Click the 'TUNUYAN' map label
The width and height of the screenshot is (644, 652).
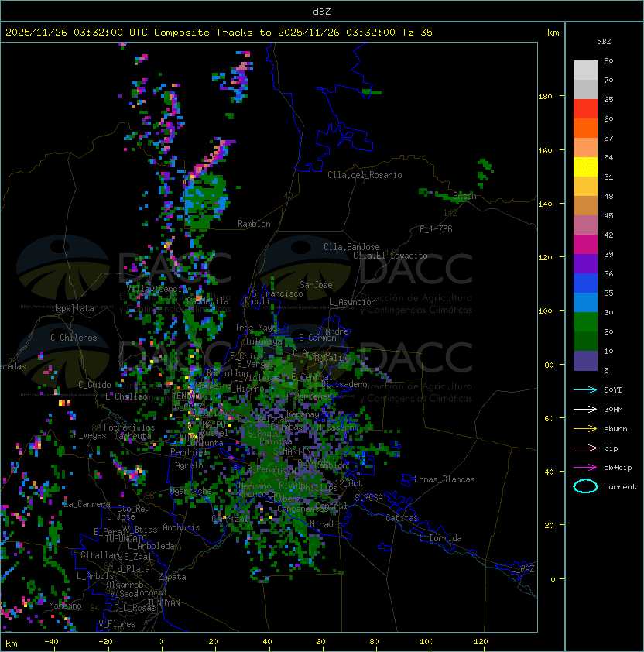coord(164,603)
